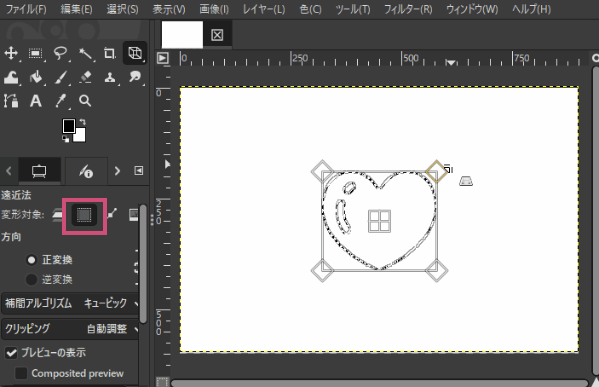
Task: Choose the 正変換 direction radio button
Action: click(x=31, y=260)
